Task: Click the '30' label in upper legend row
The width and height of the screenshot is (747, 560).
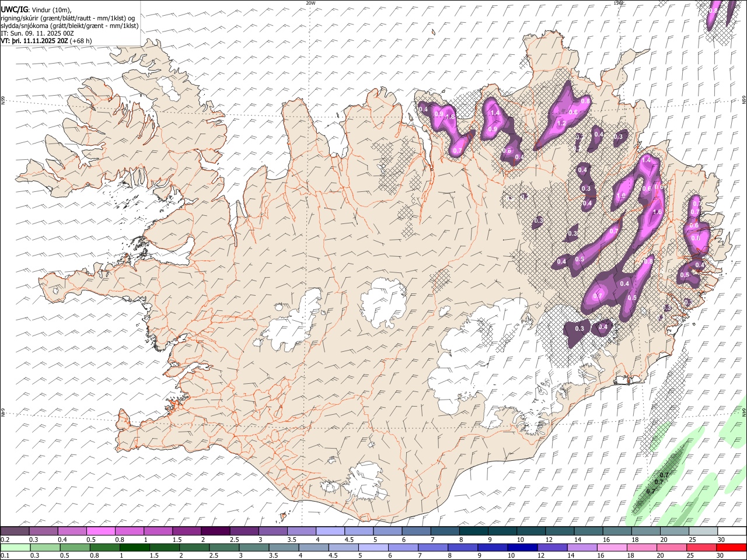Action: pyautogui.click(x=721, y=540)
